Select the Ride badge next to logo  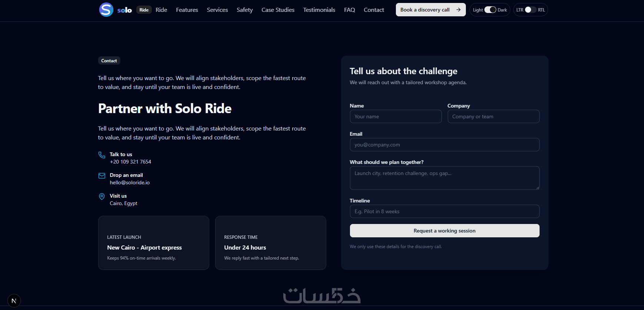[x=144, y=10]
